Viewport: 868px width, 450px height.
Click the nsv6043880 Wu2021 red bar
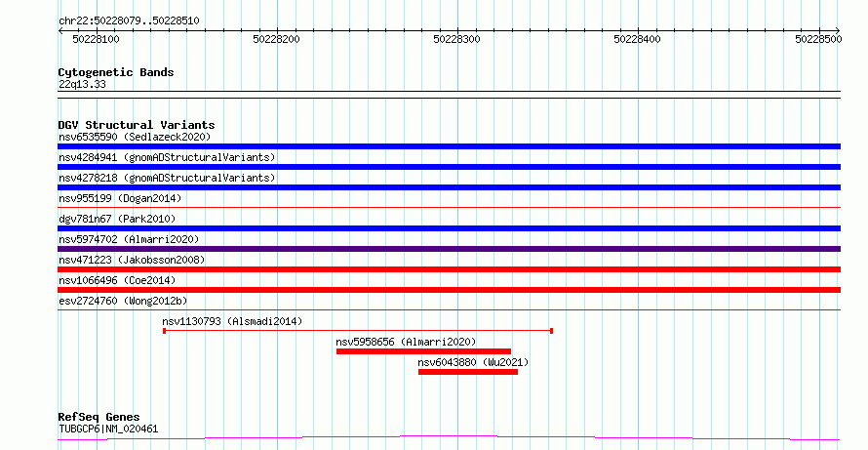468,372
